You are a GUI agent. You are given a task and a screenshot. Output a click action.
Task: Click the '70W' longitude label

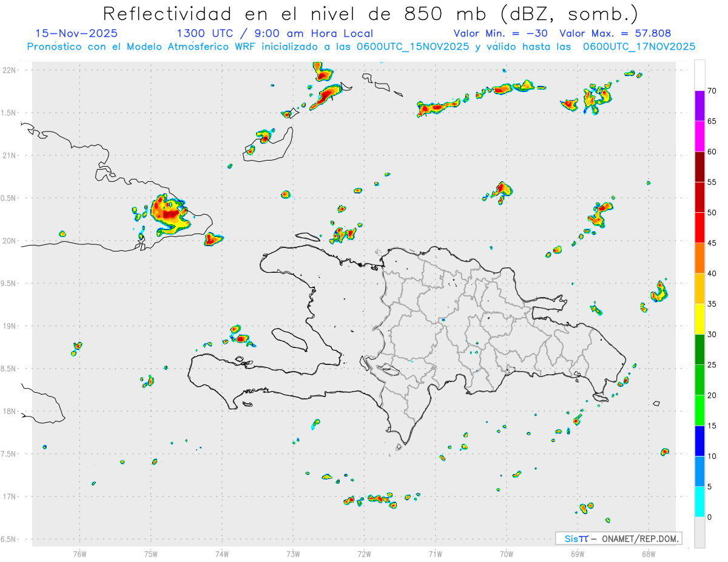pyautogui.click(x=507, y=554)
